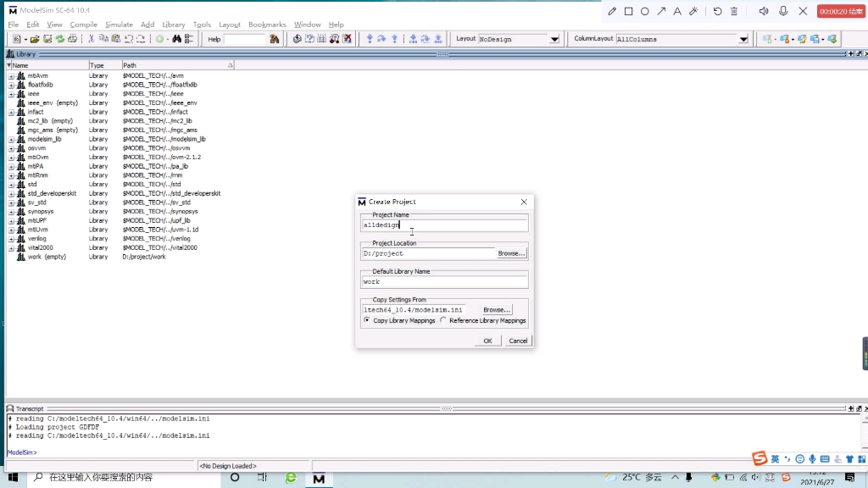Click the Path column header

click(x=177, y=65)
